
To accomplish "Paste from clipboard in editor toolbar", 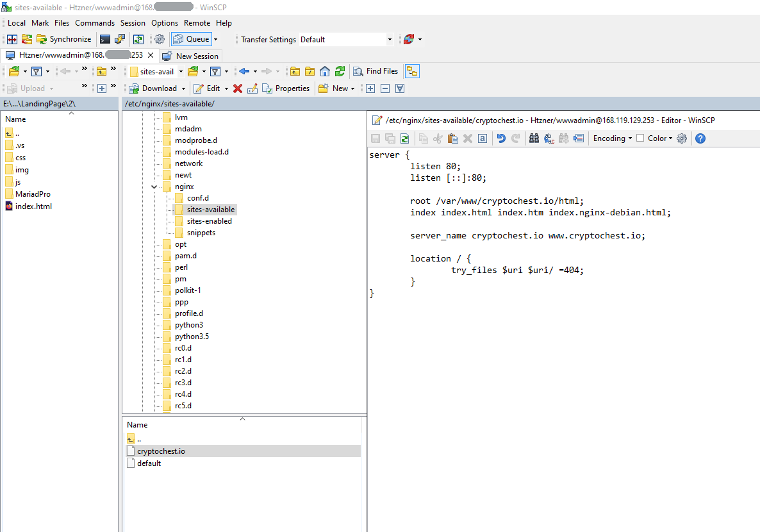I will point(452,138).
